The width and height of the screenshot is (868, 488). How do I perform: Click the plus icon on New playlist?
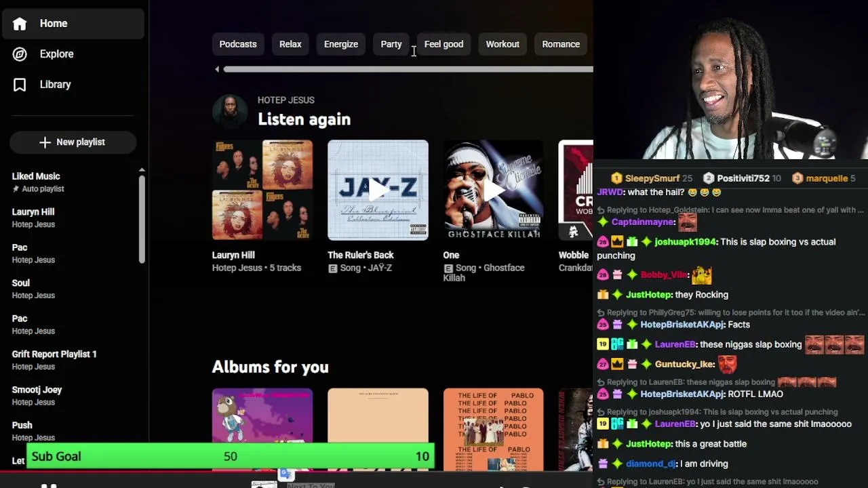tap(45, 142)
